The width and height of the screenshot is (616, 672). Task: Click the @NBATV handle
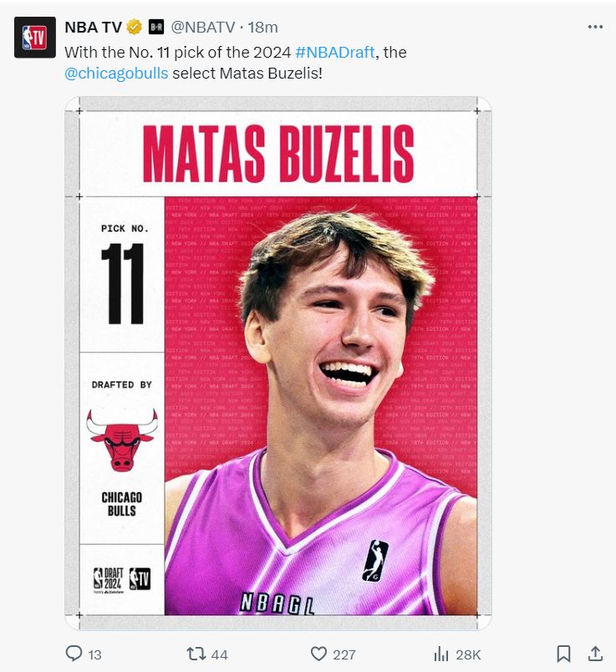pos(203,28)
